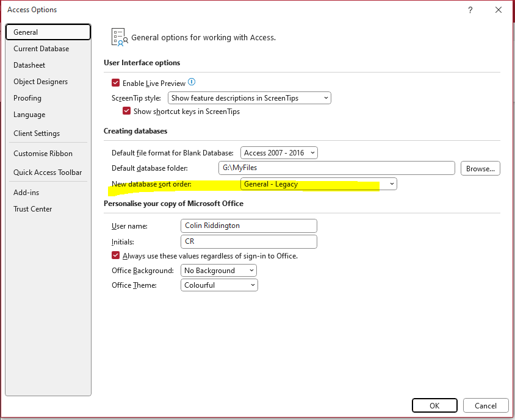Image resolution: width=515 pixels, height=420 pixels.
Task: Click the Creating databases heading
Action: coord(135,131)
